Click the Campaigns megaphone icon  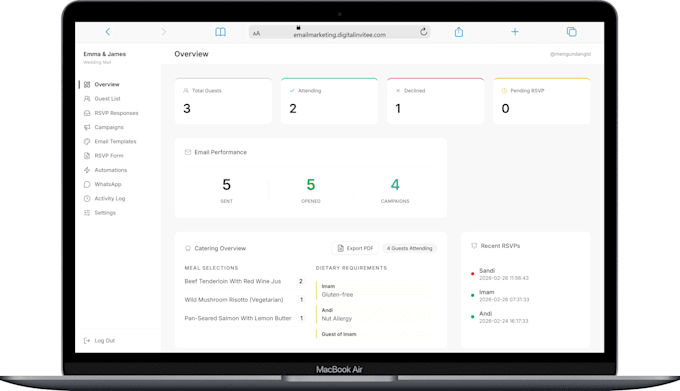87,127
